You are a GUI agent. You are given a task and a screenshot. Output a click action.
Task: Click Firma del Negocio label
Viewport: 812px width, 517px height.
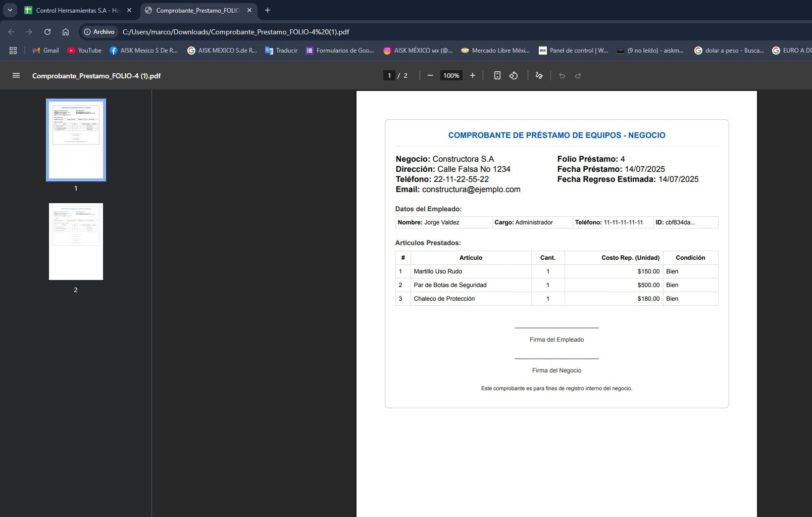coord(556,370)
